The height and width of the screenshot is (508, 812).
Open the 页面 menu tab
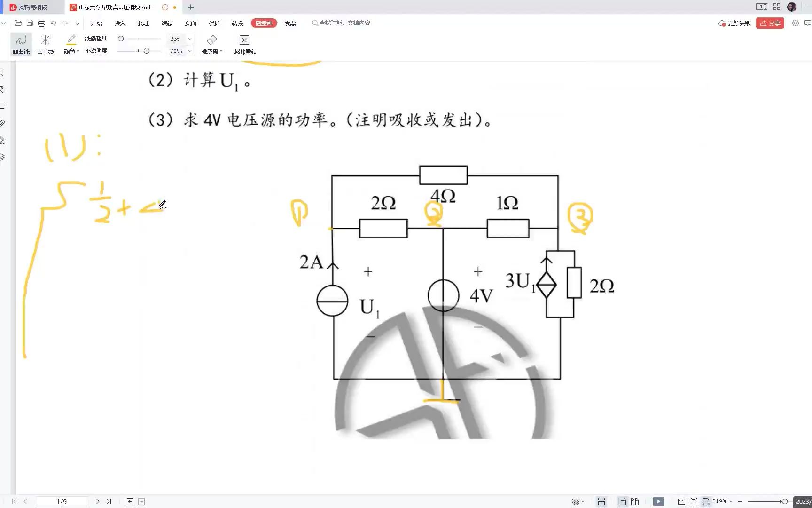(191, 23)
